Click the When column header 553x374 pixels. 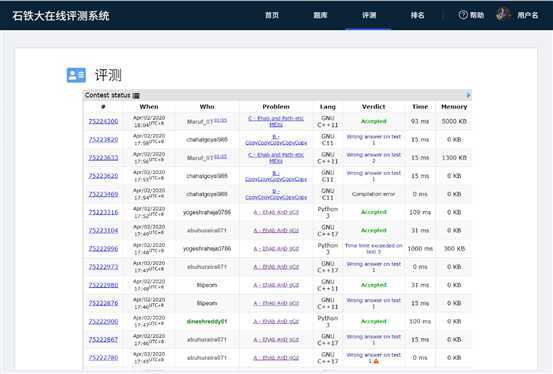click(x=149, y=107)
